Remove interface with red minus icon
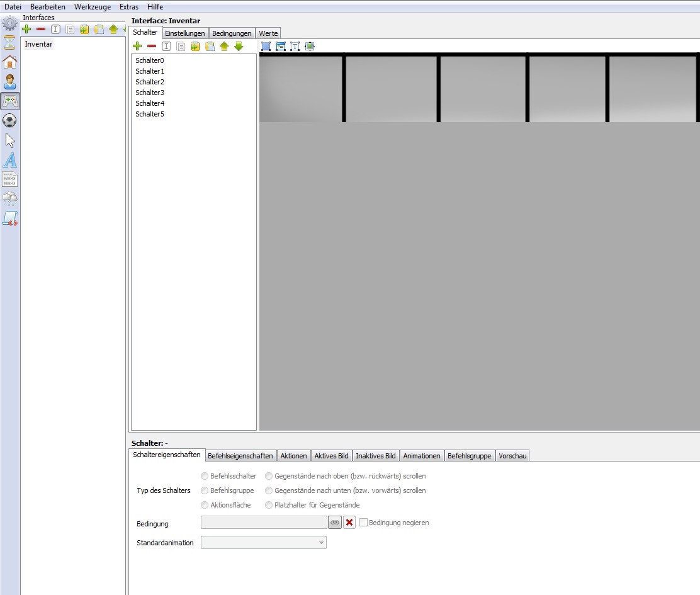Image resolution: width=700 pixels, height=595 pixels. [41, 30]
